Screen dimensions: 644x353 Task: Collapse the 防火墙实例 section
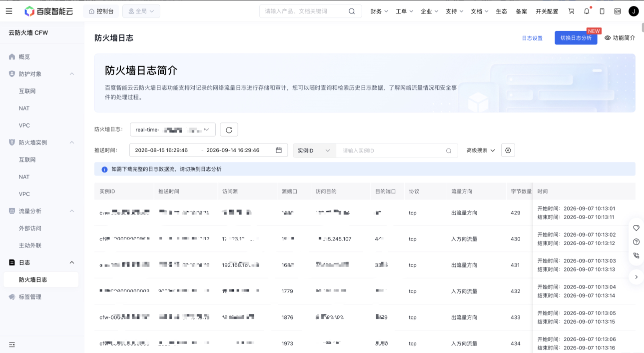(72, 142)
